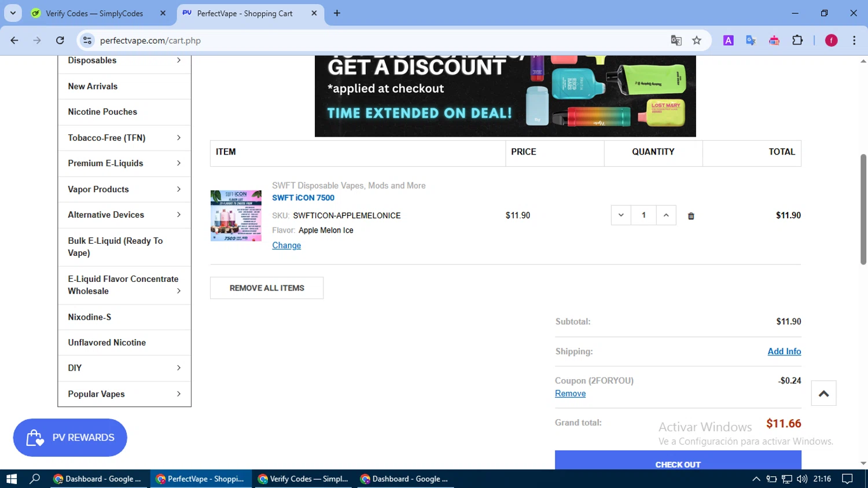Remove the 2FORYOU coupon
Viewport: 868px width, 488px height.
[x=570, y=394]
